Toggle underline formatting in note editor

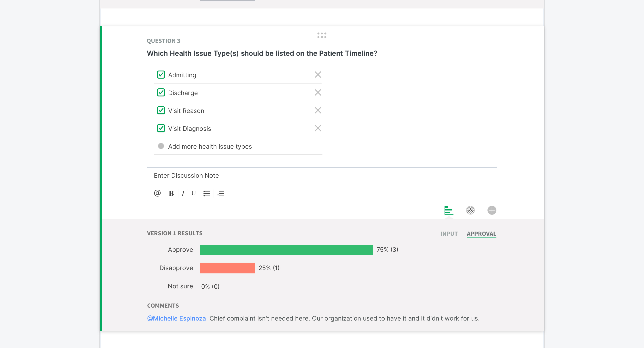[x=193, y=194]
